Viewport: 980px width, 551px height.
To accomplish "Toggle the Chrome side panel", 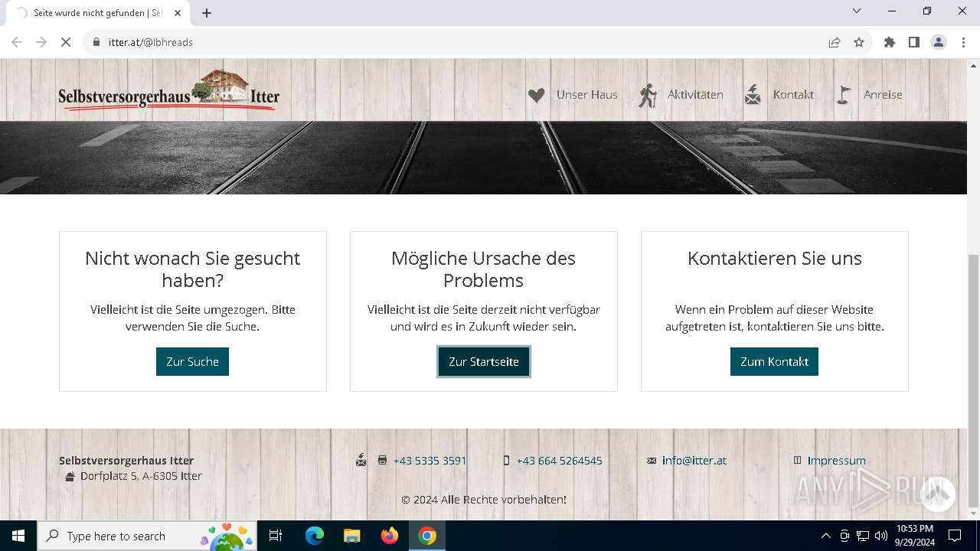I will point(914,42).
